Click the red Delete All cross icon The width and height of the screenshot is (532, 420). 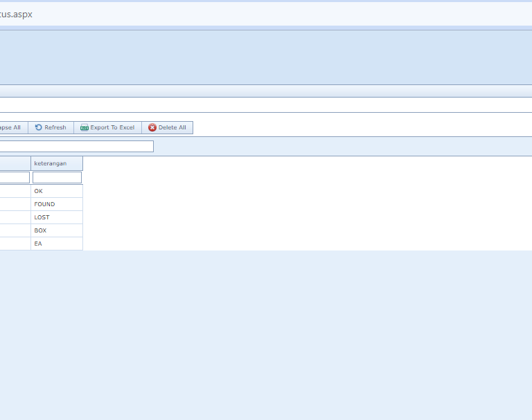152,127
